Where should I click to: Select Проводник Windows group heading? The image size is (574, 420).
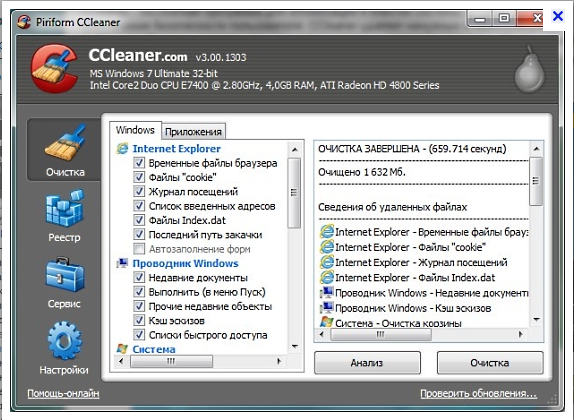click(x=185, y=263)
